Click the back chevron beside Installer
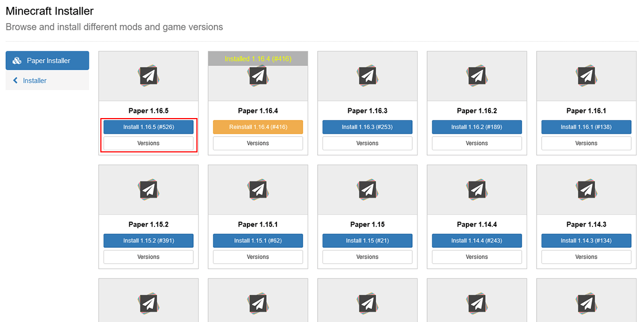The height and width of the screenshot is (322, 644). pyautogui.click(x=15, y=80)
